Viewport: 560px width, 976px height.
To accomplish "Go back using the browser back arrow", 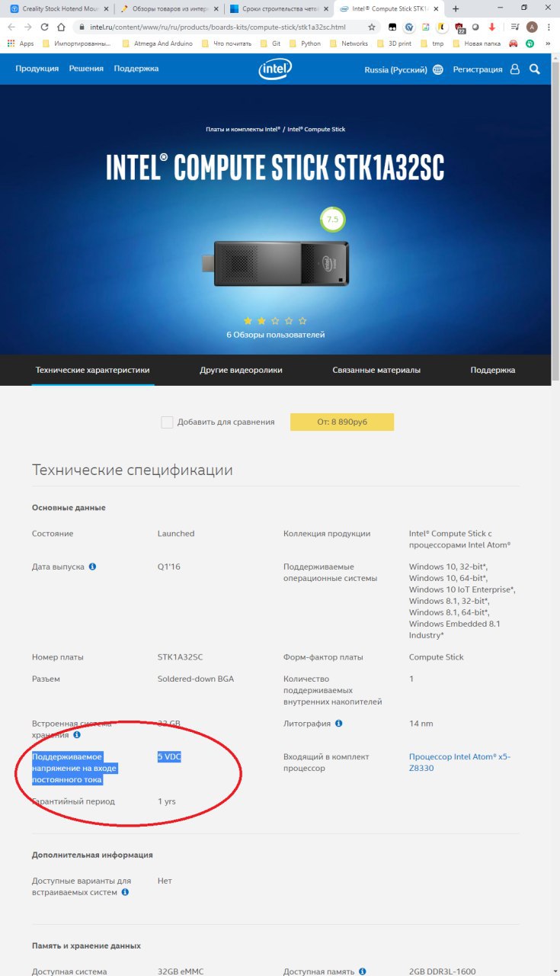I will (x=11, y=27).
